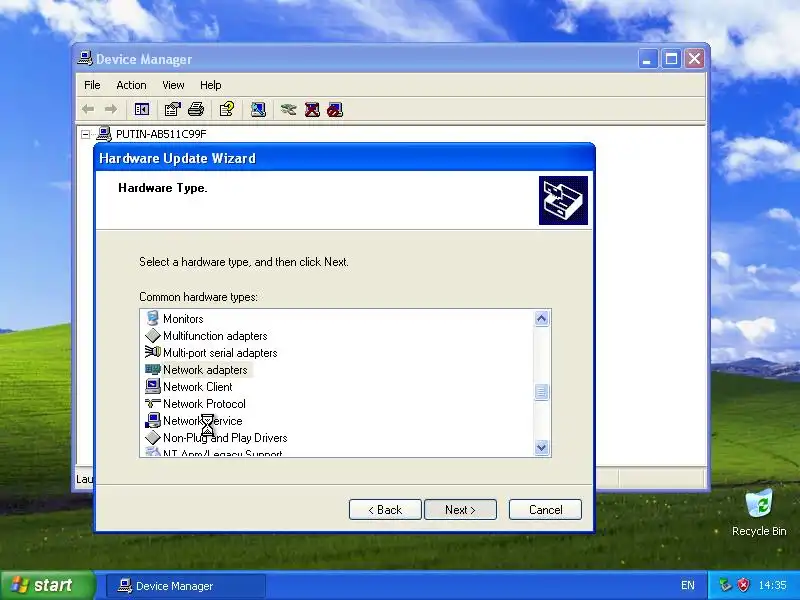Click the hardware list scroll up arrow
The width and height of the screenshot is (800, 600).
click(x=541, y=319)
